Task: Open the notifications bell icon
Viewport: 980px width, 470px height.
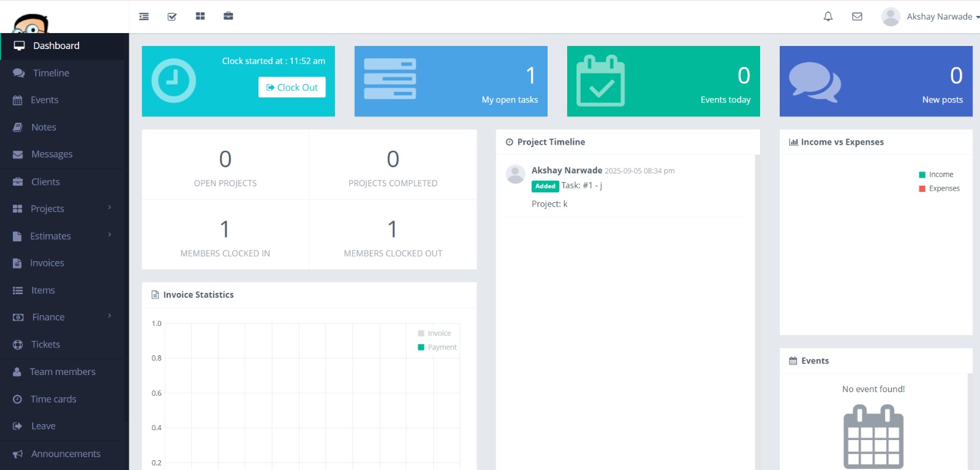Action: click(x=828, y=17)
